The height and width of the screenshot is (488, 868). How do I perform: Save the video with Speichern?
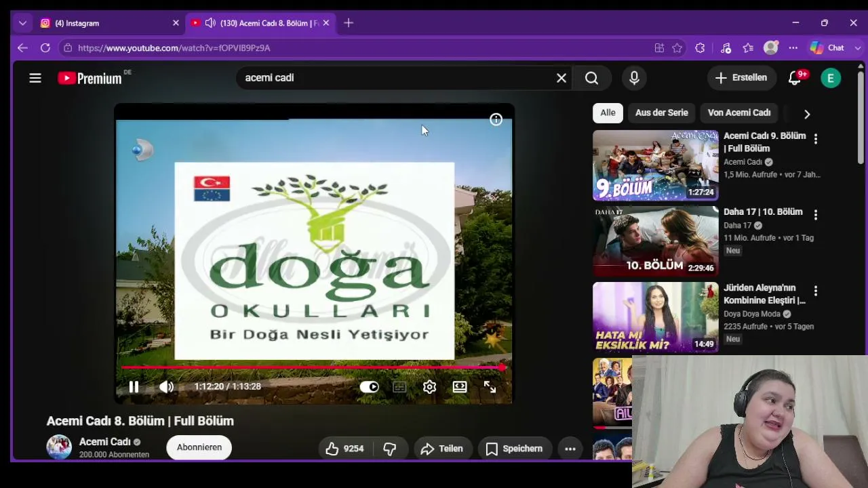[514, 449]
